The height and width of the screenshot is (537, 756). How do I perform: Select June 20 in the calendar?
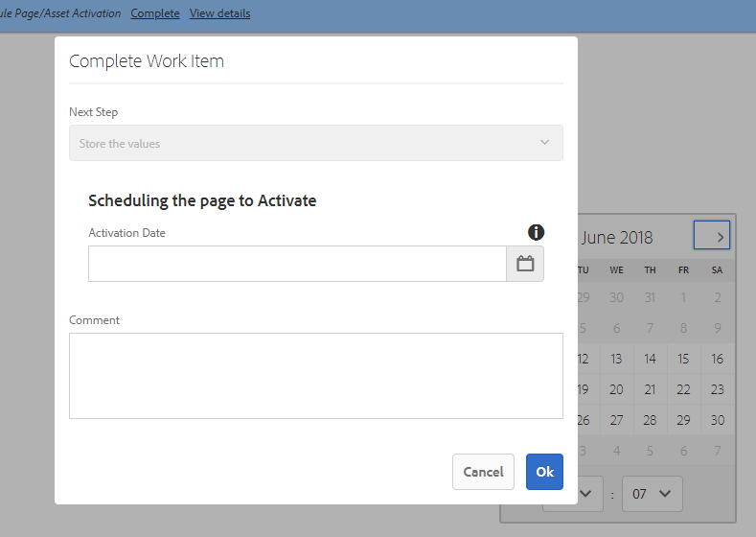(x=616, y=389)
